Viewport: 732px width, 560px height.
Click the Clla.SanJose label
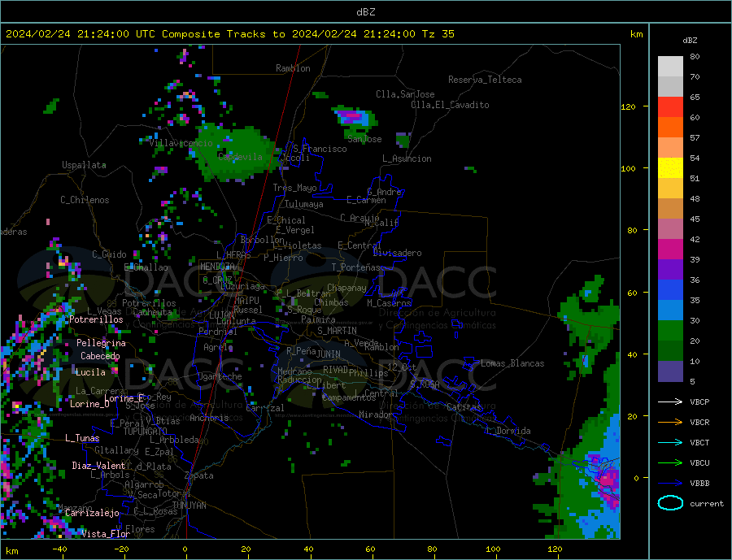(405, 94)
